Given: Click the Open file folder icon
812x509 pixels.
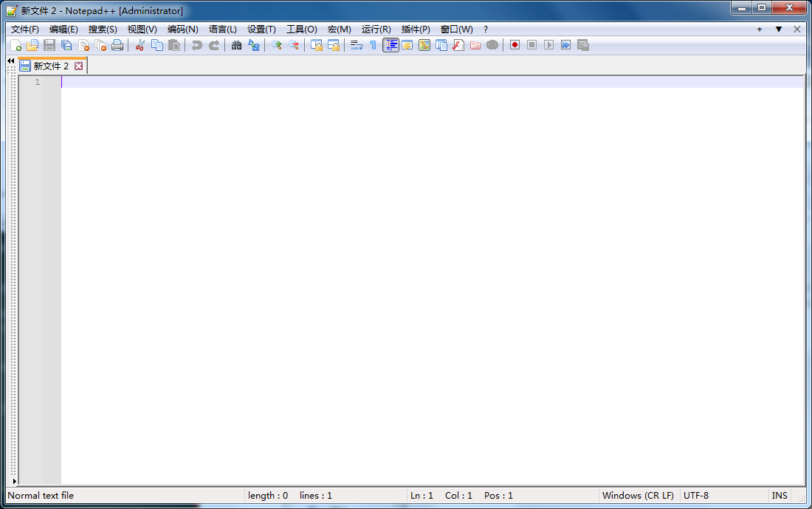Looking at the screenshot, I should pos(32,45).
